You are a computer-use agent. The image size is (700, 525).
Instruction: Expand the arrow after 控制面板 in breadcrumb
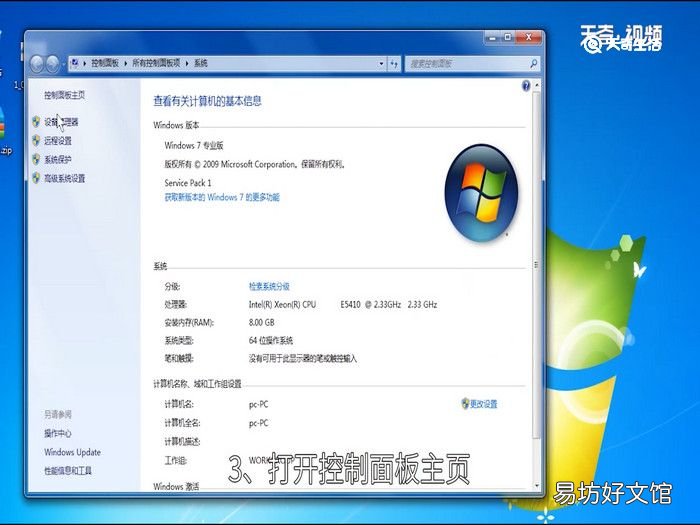[x=125, y=63]
